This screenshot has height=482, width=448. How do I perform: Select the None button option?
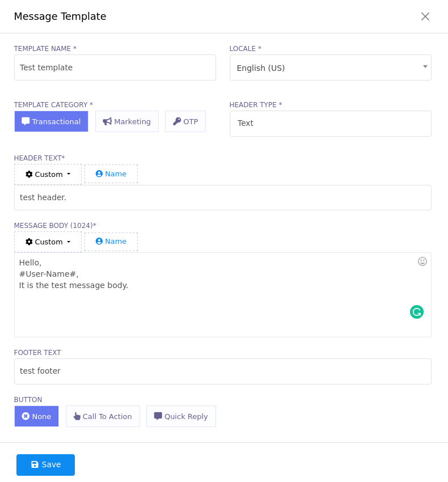(x=36, y=416)
